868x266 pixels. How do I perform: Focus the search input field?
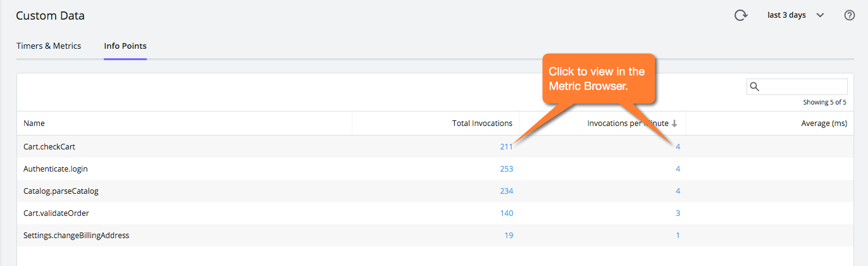(x=797, y=87)
